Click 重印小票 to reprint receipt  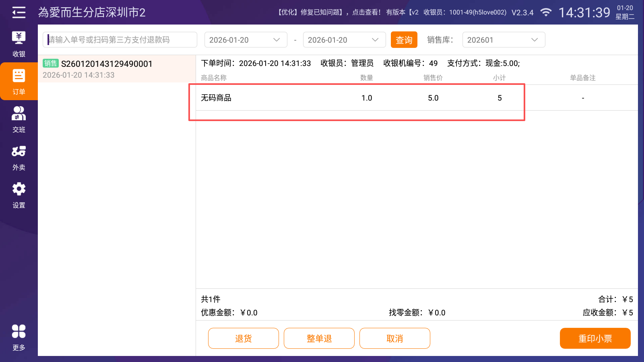click(595, 338)
